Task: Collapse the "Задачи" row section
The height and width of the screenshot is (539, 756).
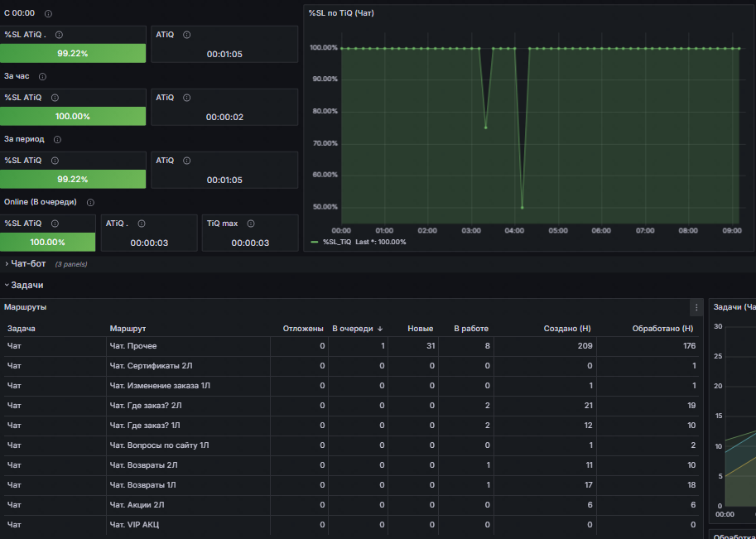Action: point(26,285)
